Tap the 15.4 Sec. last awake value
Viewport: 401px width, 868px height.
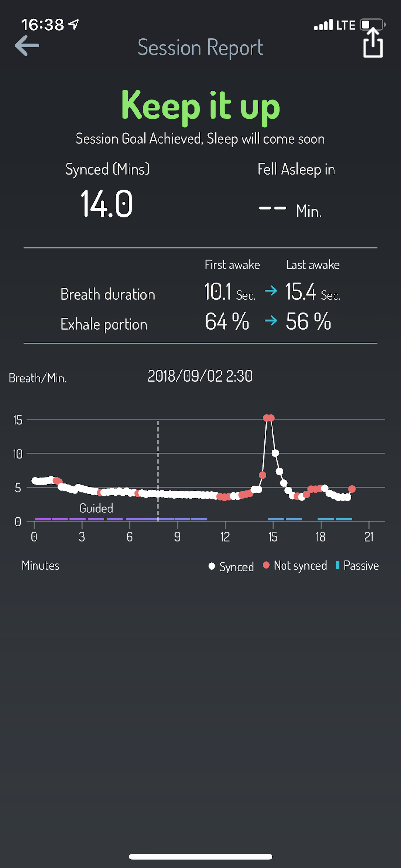(313, 292)
